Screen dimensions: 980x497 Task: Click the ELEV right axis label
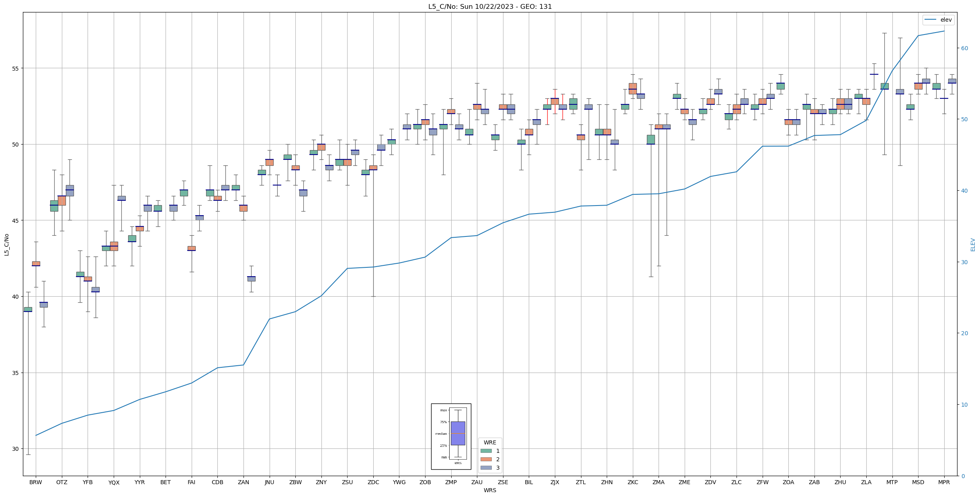pyautogui.click(x=973, y=244)
